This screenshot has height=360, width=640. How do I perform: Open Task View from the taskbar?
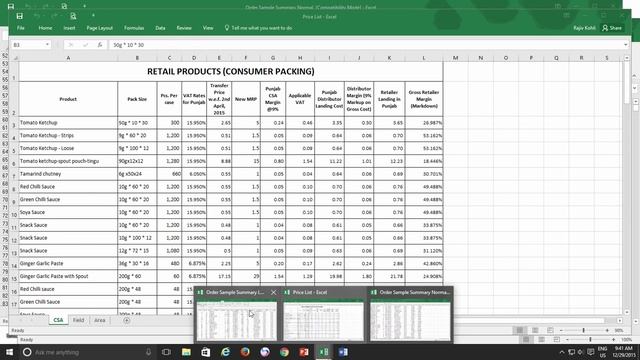(166, 352)
